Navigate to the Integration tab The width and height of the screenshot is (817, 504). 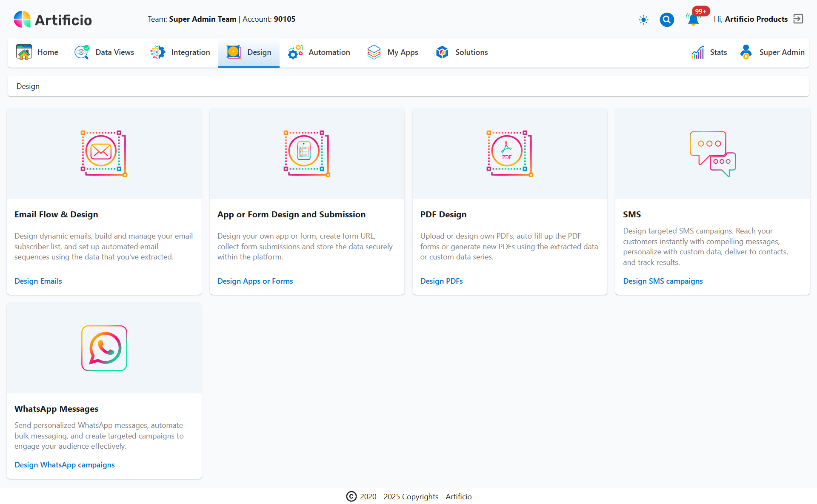click(180, 52)
